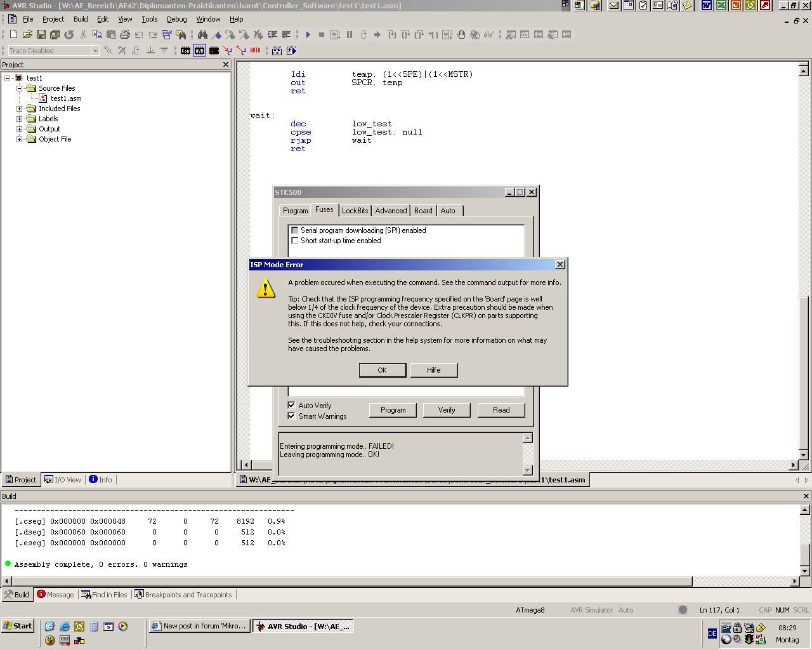Launch Internet Explorer from quick launch
The width and height of the screenshot is (812, 650).
coord(64,627)
